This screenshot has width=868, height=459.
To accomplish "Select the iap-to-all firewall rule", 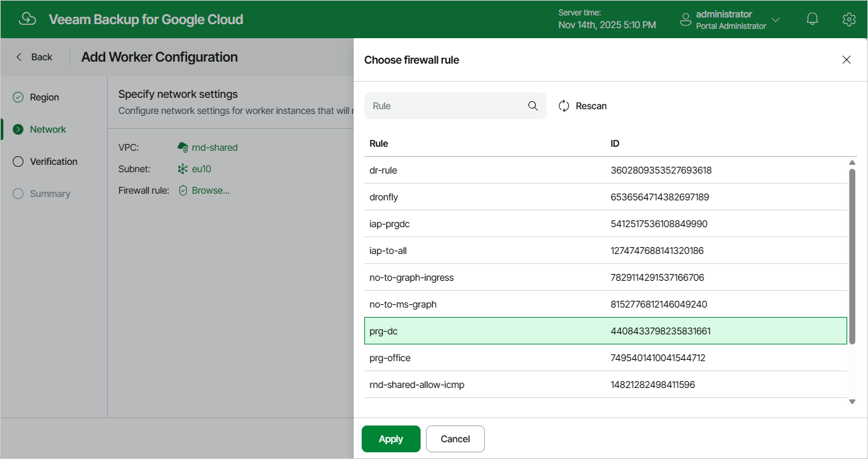I will coord(605,251).
